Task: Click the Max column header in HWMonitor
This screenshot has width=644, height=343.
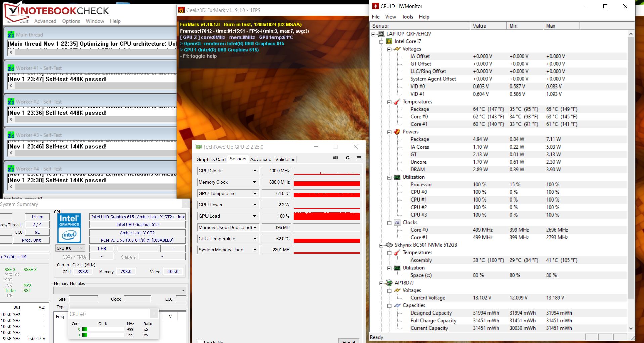Action: point(561,26)
